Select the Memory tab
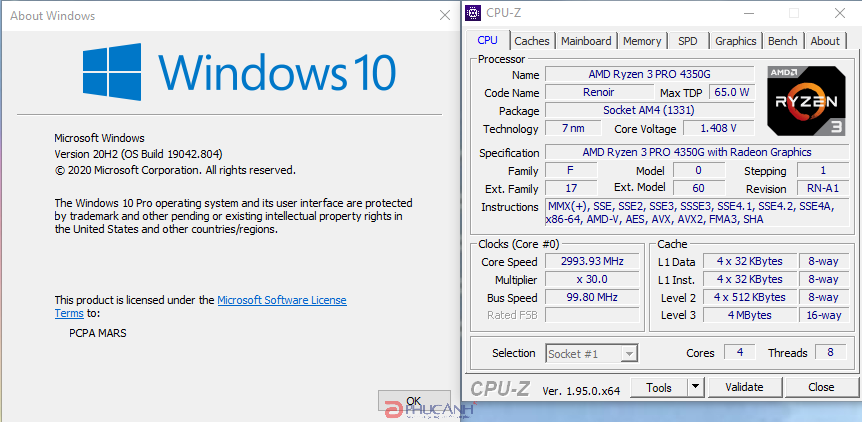This screenshot has width=862, height=422. coord(642,41)
